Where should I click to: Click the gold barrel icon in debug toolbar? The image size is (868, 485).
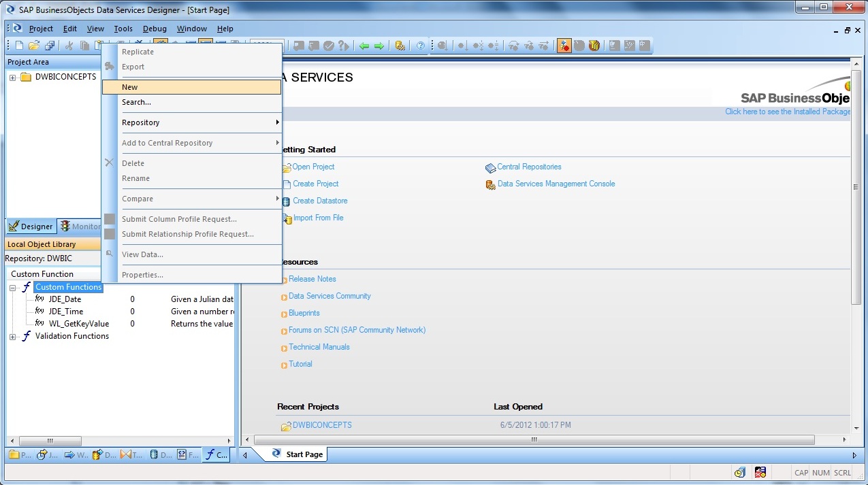coord(594,46)
